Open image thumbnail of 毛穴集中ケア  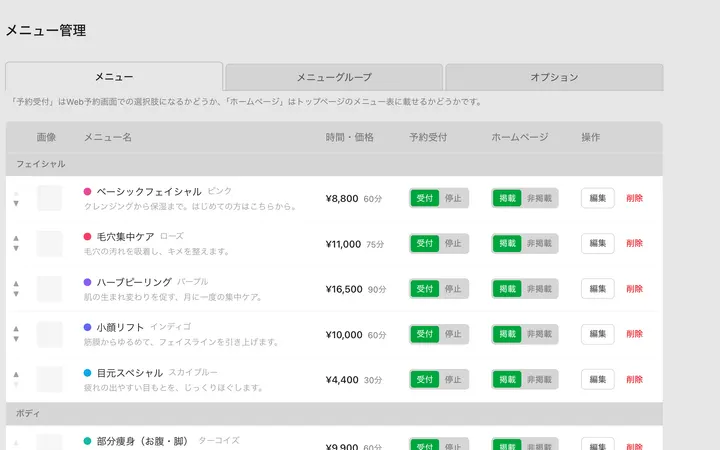click(x=50, y=243)
